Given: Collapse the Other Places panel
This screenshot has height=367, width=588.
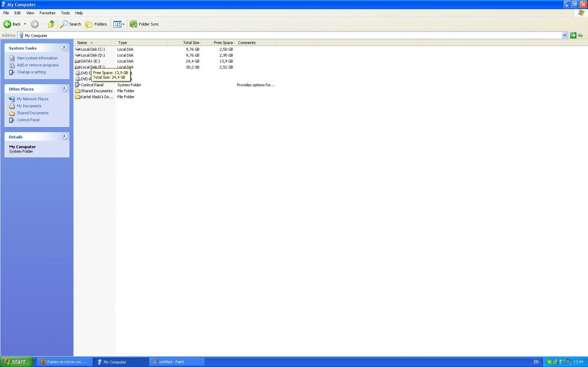Looking at the screenshot, I should point(64,88).
